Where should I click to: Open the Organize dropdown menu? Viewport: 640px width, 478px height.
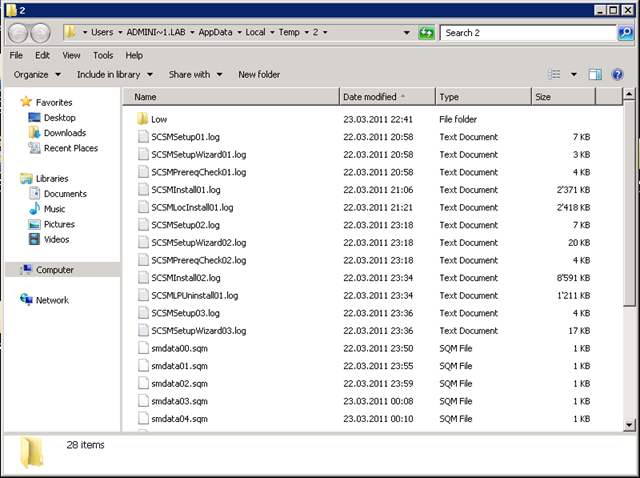36,74
